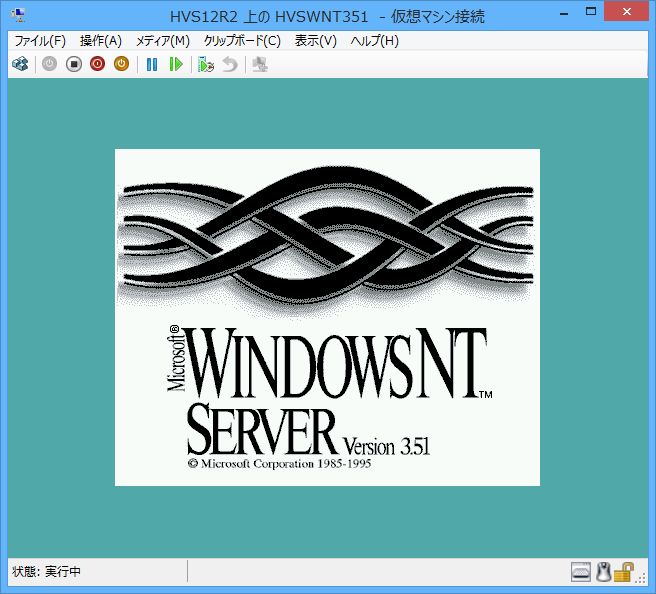Screen dimensions: 656x594
Task: Open the 表示(V) menu
Action: pos(315,41)
